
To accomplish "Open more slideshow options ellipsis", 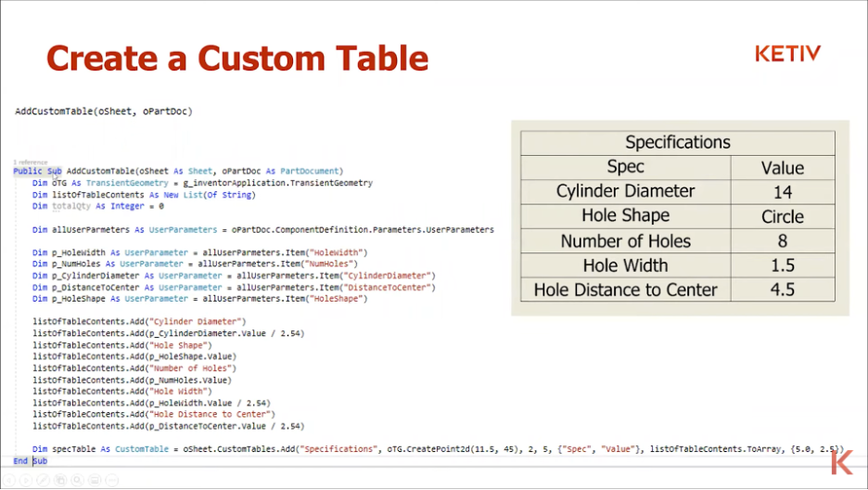I will coord(111,480).
